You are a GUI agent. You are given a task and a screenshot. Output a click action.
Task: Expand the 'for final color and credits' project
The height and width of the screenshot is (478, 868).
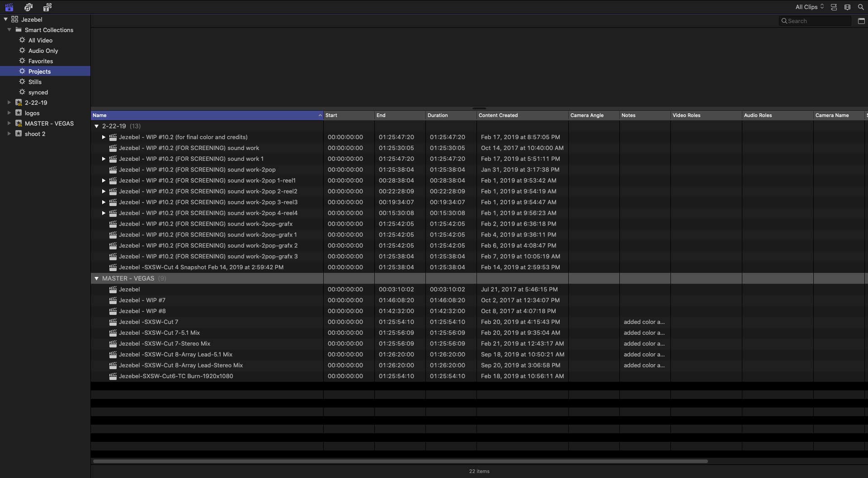104,137
